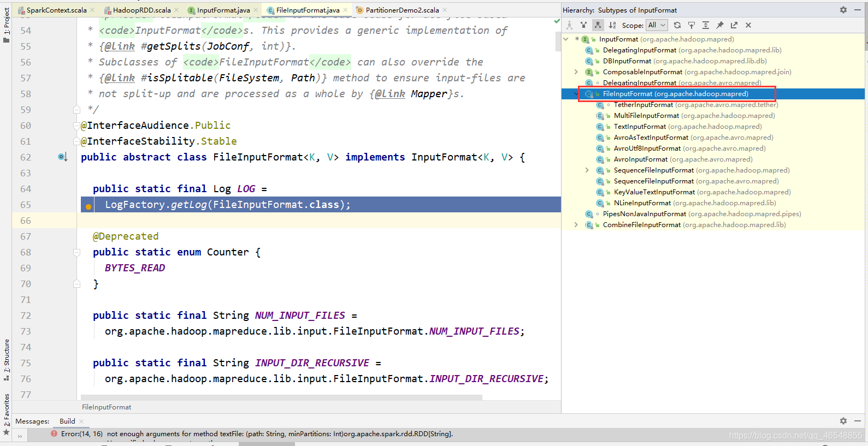Close the hierarchy tab with X icon
This screenshot has height=446, width=868.
pyautogui.click(x=748, y=25)
